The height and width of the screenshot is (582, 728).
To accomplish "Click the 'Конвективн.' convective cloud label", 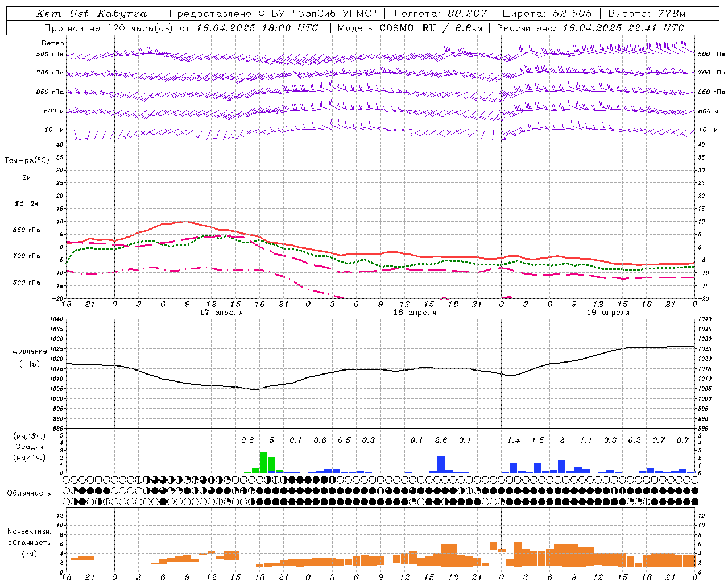I will pos(29,531).
